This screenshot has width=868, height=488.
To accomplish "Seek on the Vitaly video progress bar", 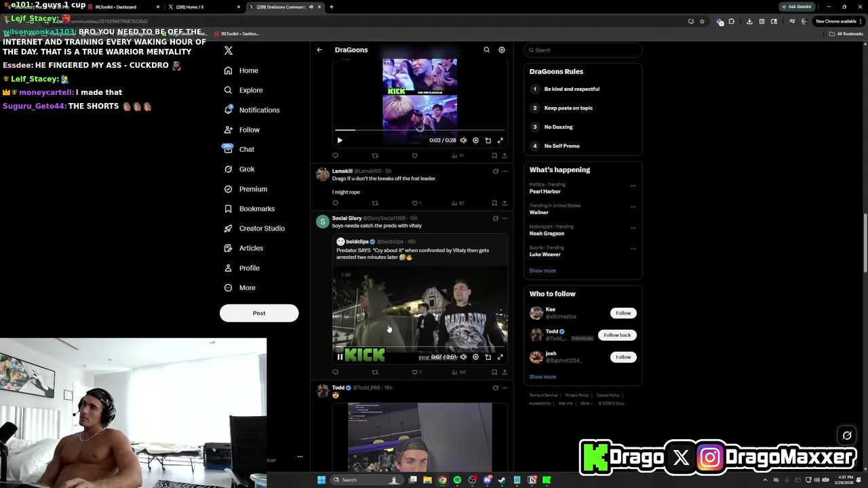I will tap(420, 346).
